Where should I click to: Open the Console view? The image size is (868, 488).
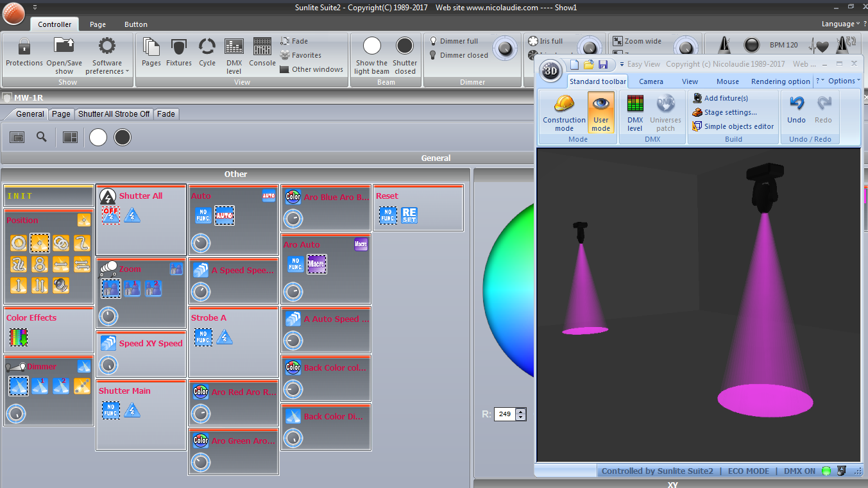coord(262,53)
